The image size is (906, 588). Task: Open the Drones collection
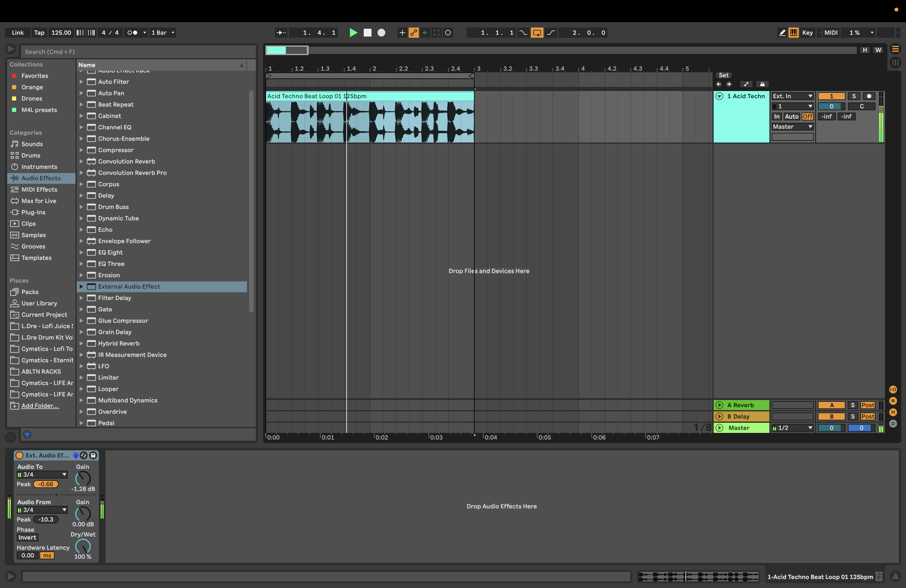[x=31, y=98]
